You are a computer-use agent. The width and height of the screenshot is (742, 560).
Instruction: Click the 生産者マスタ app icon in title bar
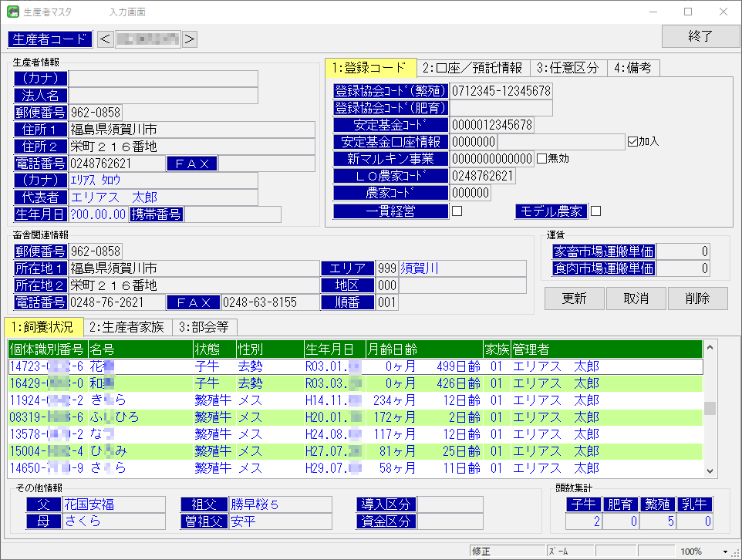click(13, 12)
